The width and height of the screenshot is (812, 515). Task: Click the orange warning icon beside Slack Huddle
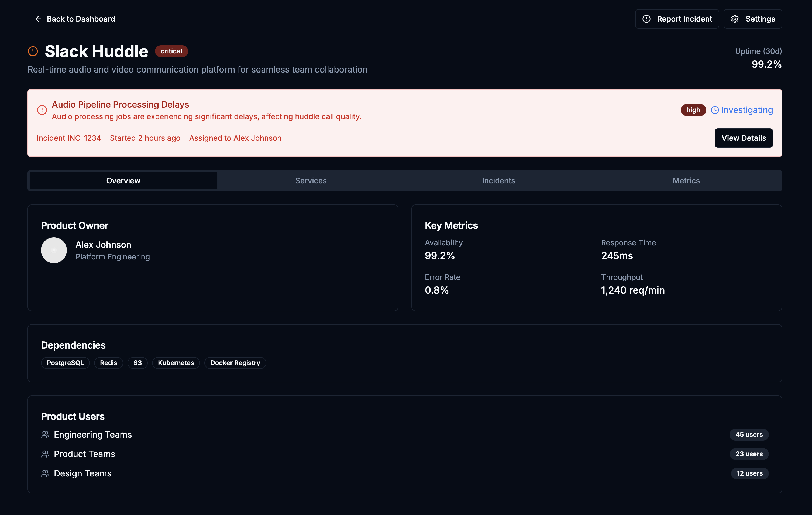[x=33, y=51]
